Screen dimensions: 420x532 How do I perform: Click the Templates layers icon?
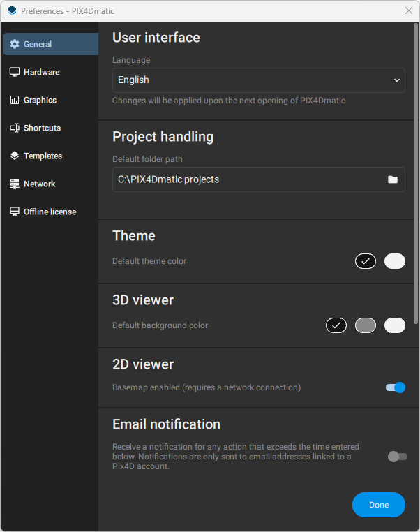15,156
